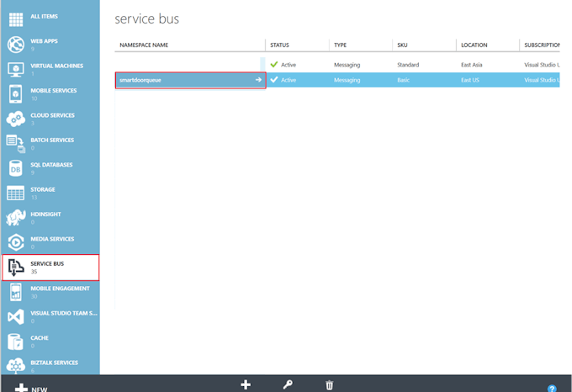Click Messaging type in East US row

(x=347, y=80)
